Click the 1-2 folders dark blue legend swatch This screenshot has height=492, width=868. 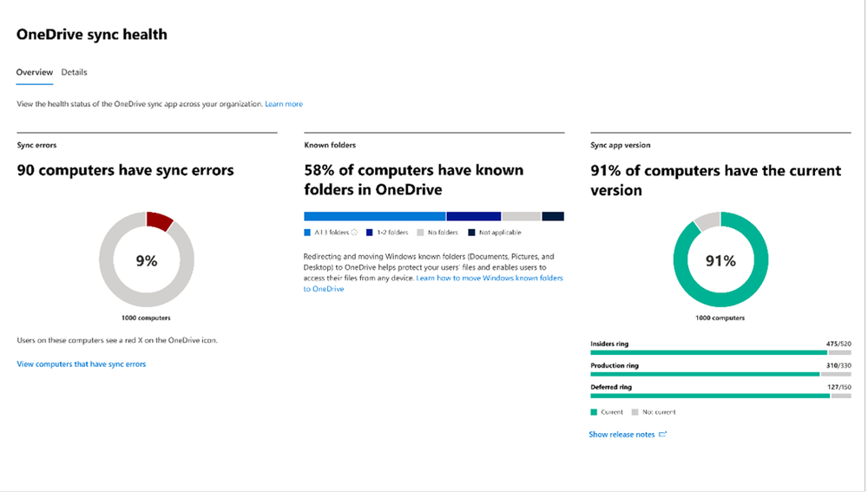tap(370, 233)
